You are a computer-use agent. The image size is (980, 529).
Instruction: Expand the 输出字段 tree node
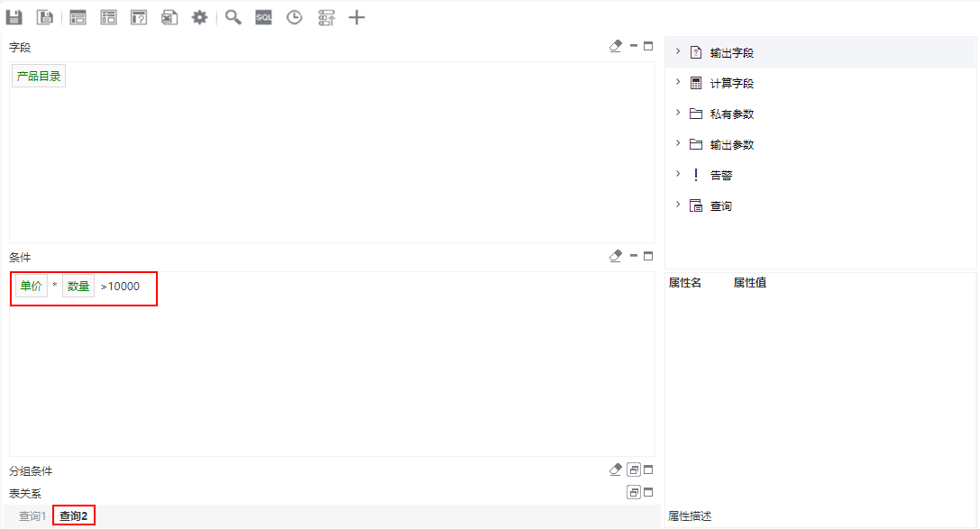pos(678,51)
